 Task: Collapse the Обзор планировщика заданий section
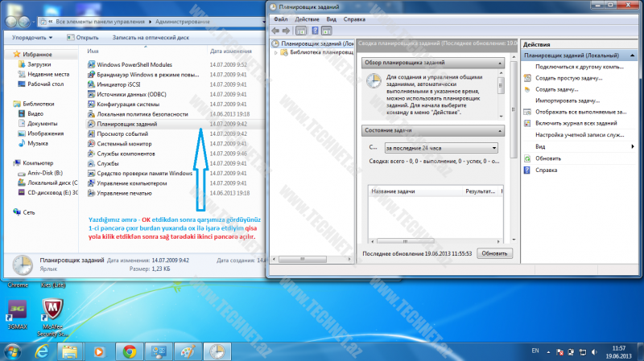(499, 62)
